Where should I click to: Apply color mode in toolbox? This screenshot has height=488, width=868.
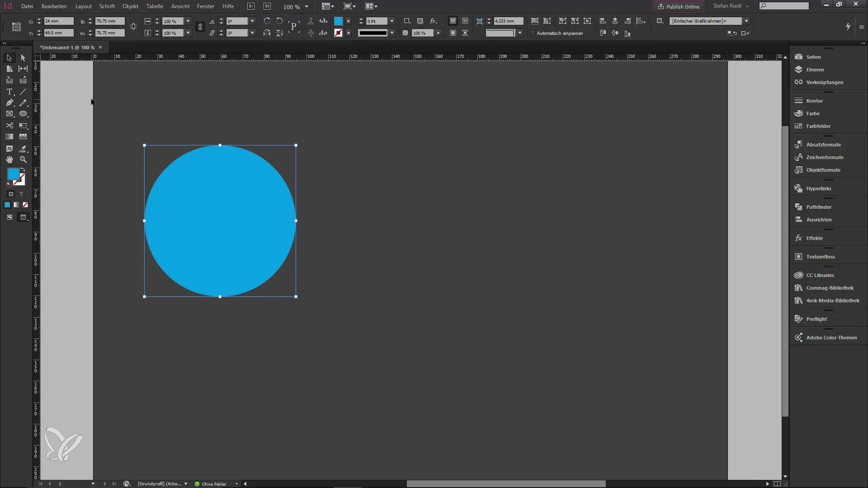[7, 205]
